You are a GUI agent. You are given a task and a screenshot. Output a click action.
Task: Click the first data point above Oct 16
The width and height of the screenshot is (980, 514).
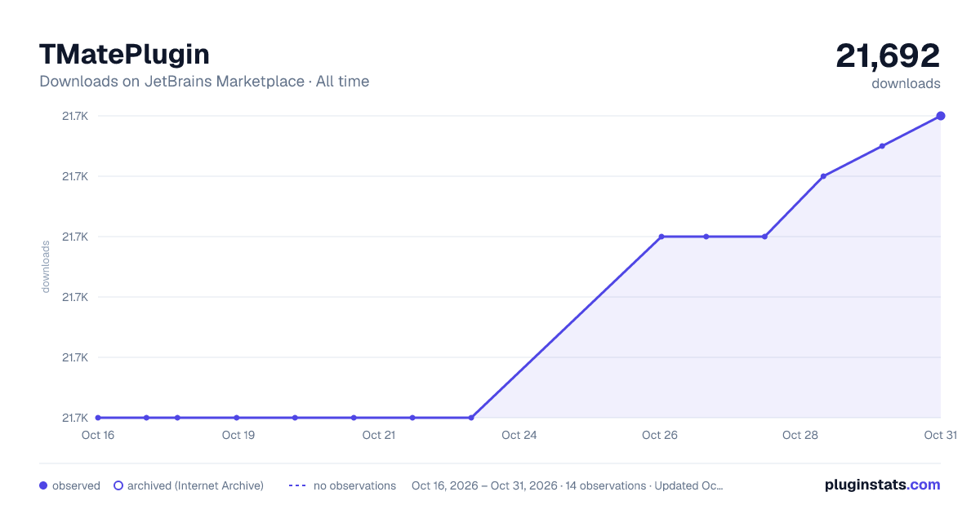(x=98, y=418)
